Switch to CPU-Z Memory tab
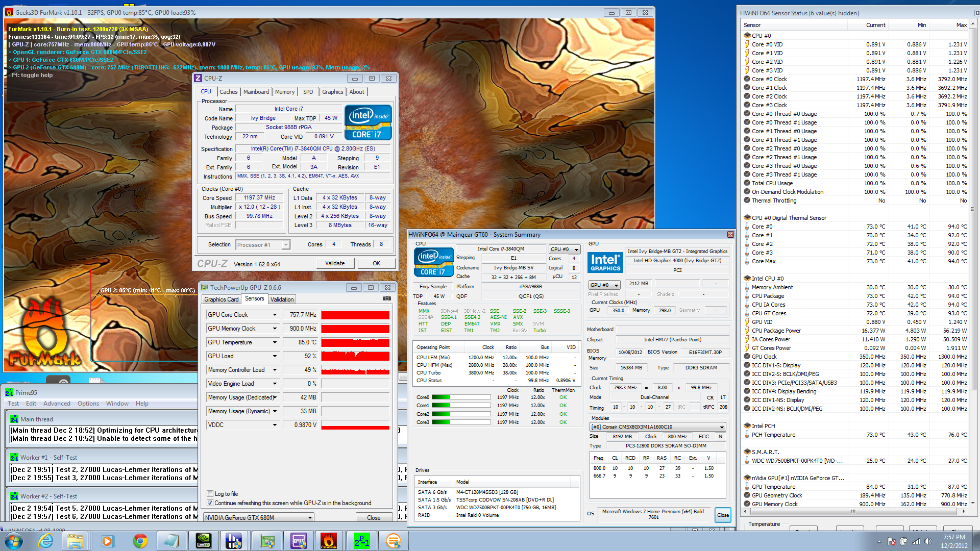Image resolution: width=980 pixels, height=551 pixels. [x=285, y=92]
